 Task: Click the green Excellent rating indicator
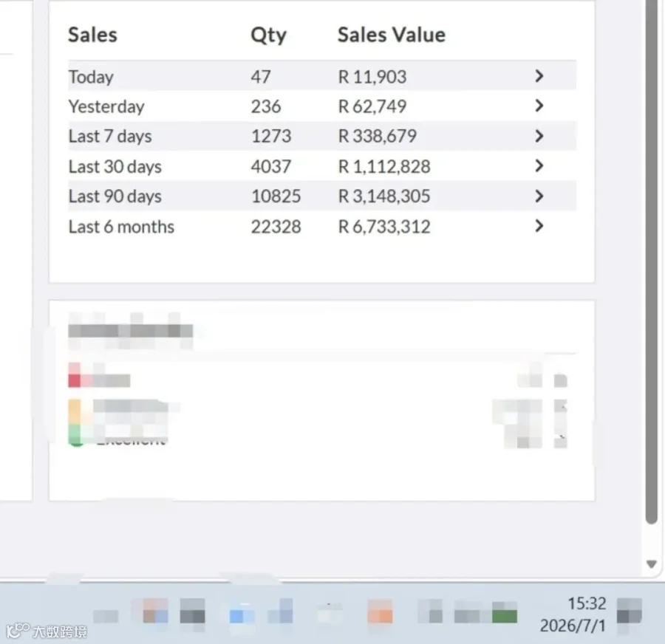[75, 436]
